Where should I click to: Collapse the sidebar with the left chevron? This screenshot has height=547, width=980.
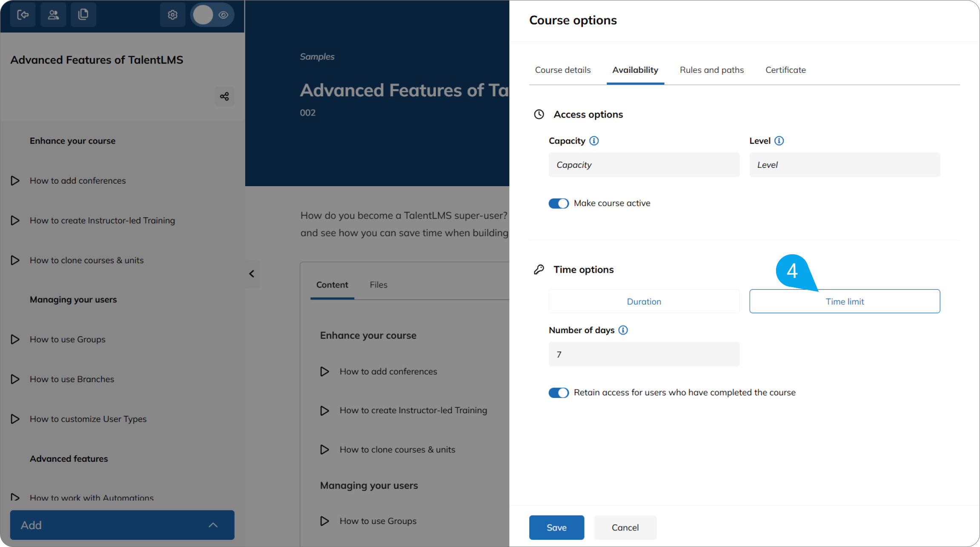click(x=252, y=273)
